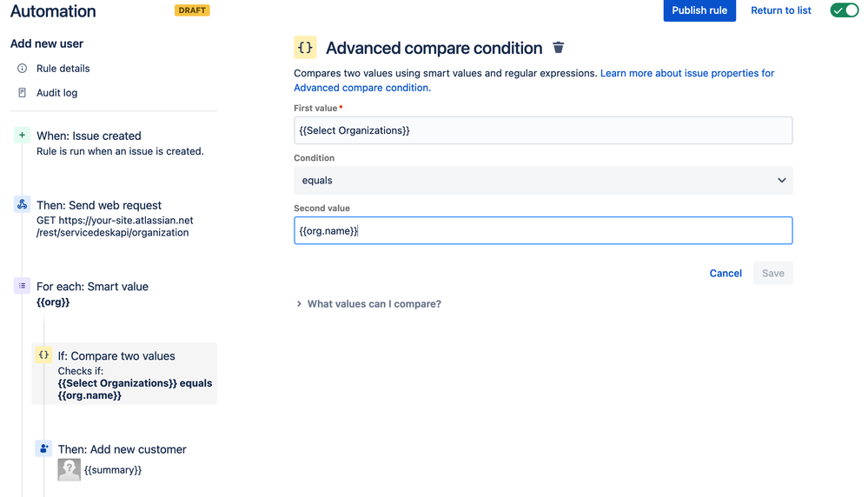Open Learn more about issue properties link
The image size is (868, 497).
(x=533, y=80)
